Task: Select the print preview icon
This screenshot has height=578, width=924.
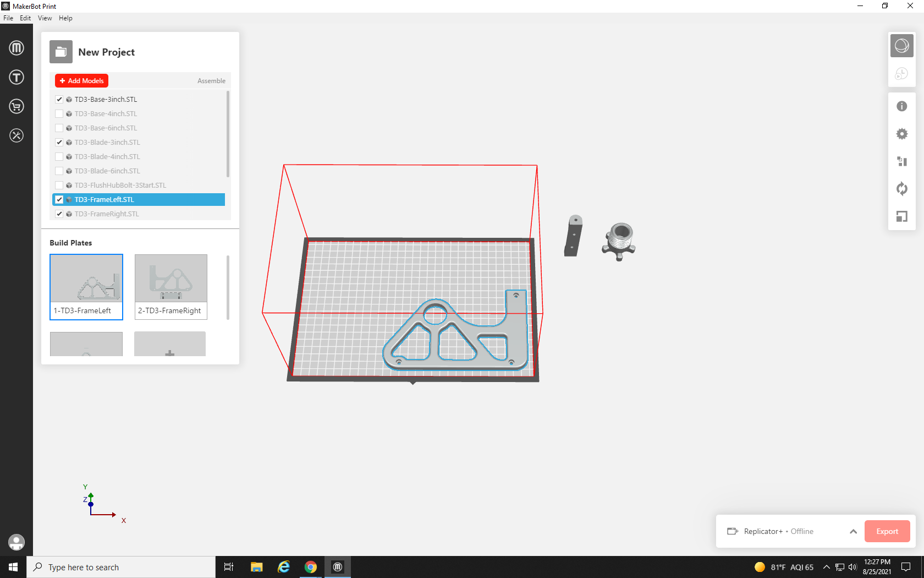Action: [902, 74]
